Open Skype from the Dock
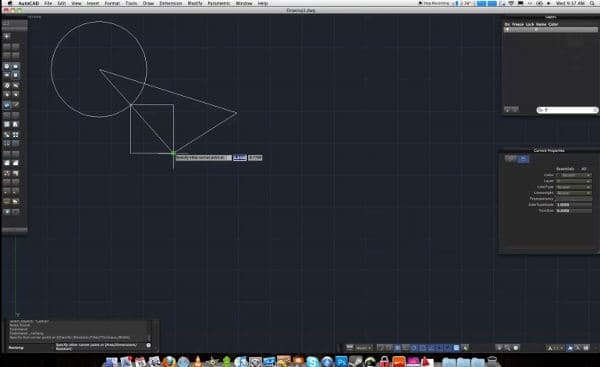Image resolution: width=600 pixels, height=367 pixels. pyautogui.click(x=312, y=362)
